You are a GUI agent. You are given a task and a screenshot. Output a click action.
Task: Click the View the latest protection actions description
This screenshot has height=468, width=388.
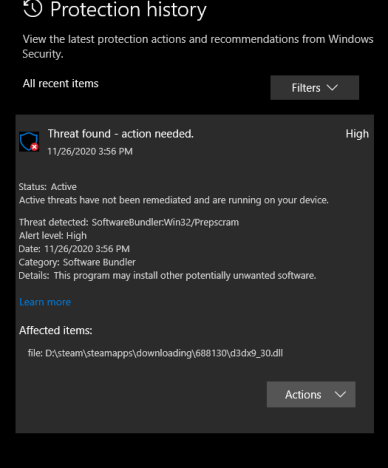point(198,46)
